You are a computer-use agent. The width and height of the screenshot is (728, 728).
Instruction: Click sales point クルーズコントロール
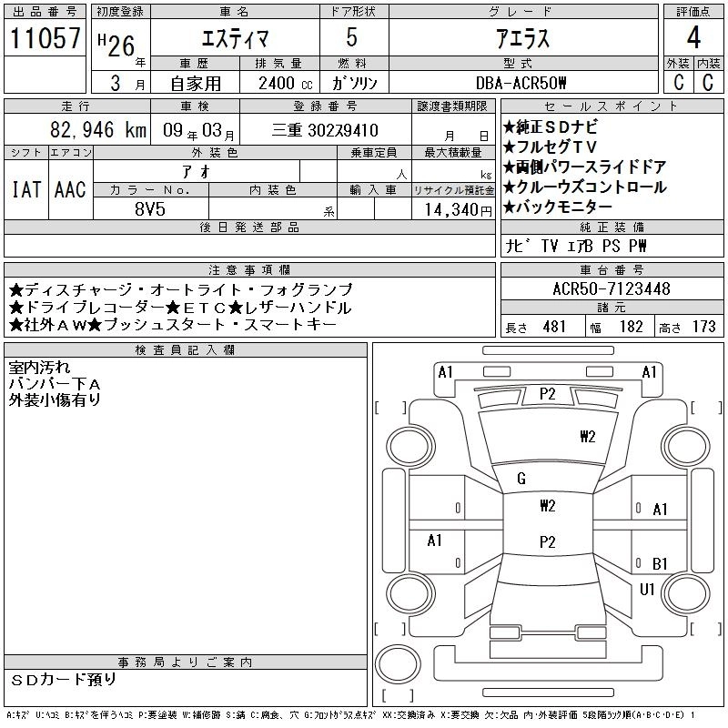[585, 187]
